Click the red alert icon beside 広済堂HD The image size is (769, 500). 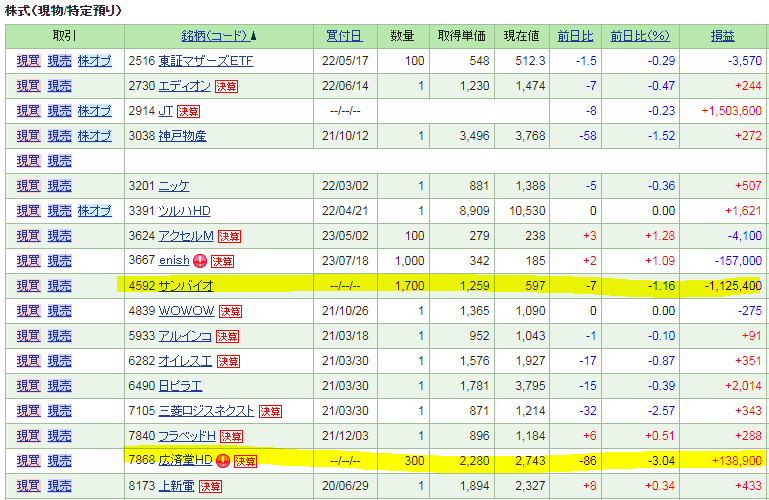tap(223, 461)
